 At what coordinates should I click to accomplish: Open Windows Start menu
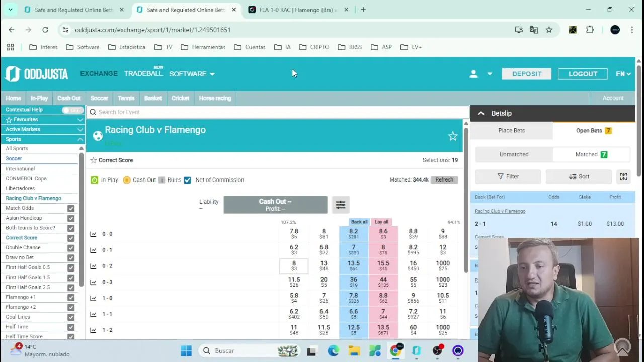[186, 351]
